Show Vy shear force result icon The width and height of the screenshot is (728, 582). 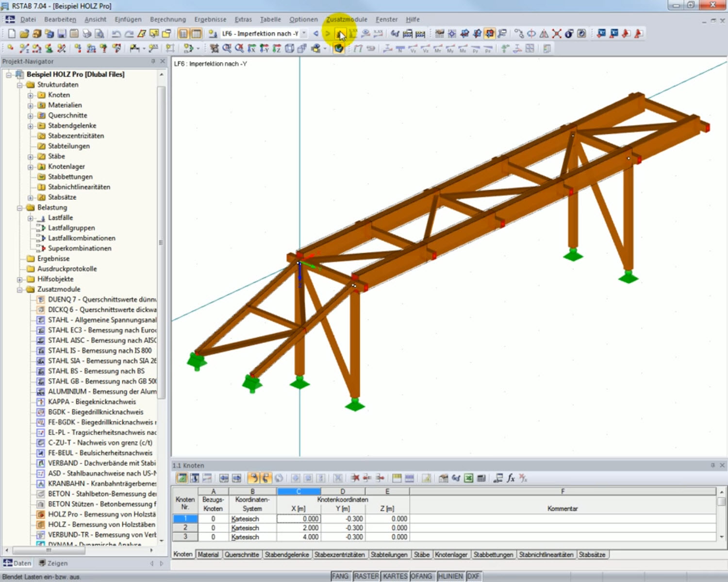(x=413, y=48)
